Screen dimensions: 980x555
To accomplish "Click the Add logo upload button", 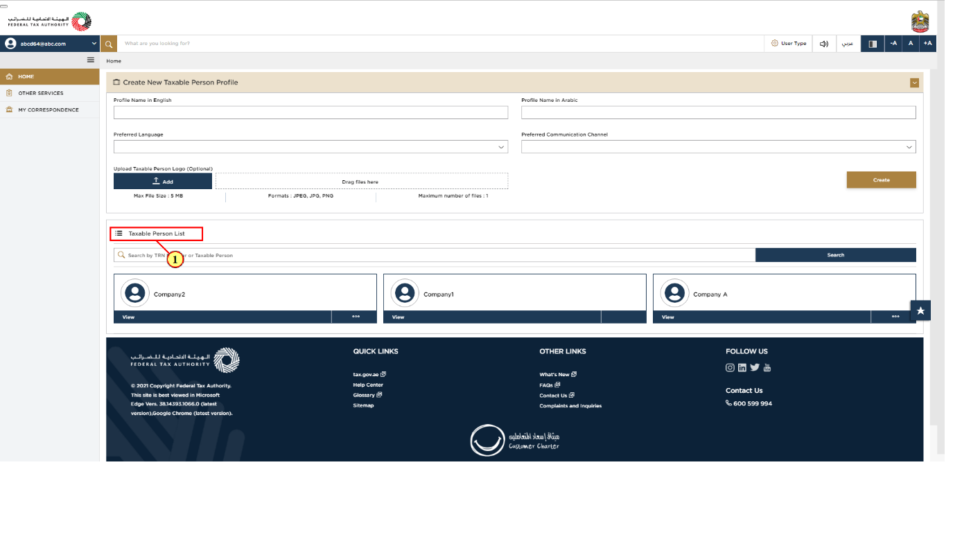I will click(x=163, y=181).
